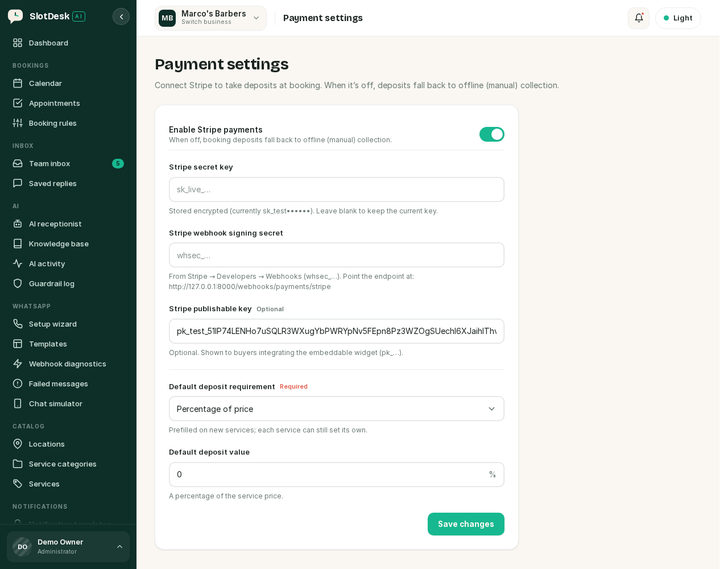This screenshot has width=728, height=569.
Task: Click the Locations pin icon
Action: pyautogui.click(x=18, y=444)
